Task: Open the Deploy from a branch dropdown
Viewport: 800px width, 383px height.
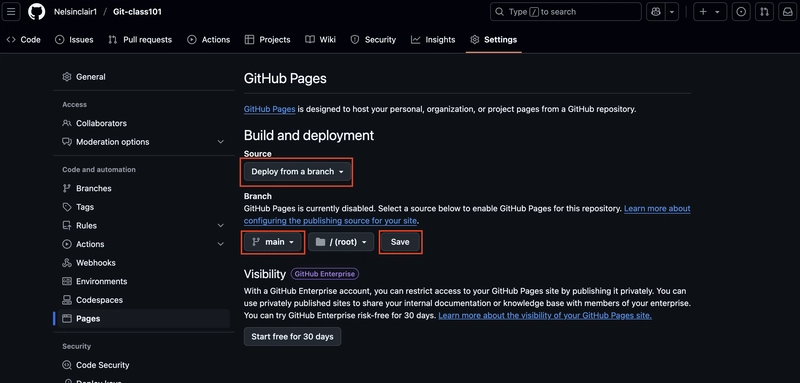Action: point(297,172)
